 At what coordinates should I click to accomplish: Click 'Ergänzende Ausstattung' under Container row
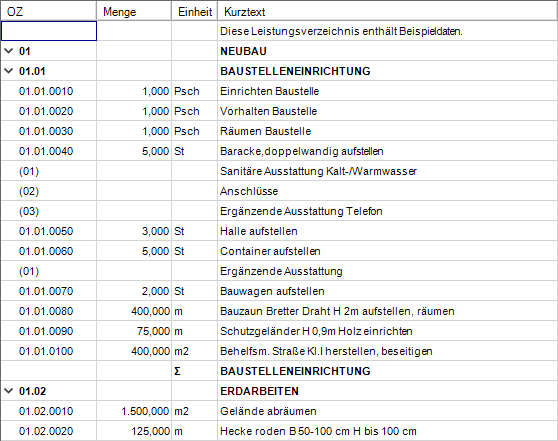coord(281,271)
